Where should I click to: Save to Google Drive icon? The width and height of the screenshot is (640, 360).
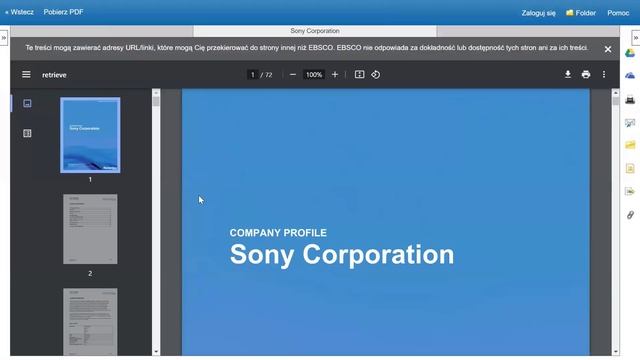point(630,53)
